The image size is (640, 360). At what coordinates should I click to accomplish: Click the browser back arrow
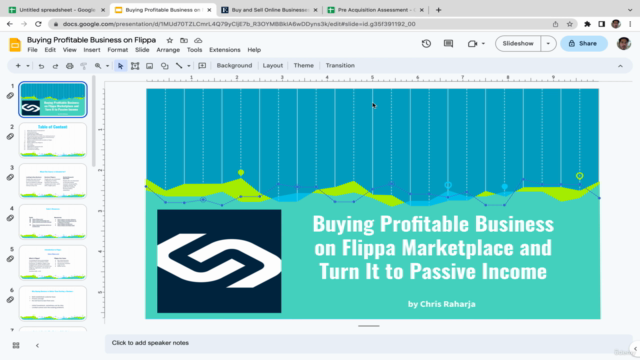click(x=10, y=24)
